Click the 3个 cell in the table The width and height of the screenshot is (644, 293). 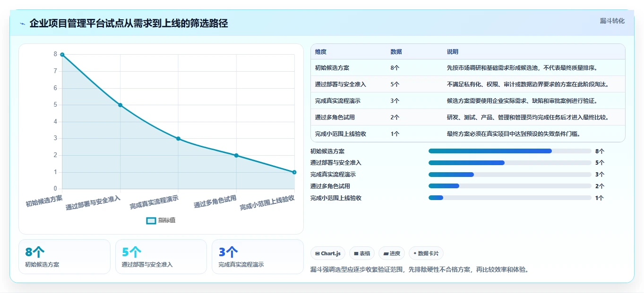[395, 101]
